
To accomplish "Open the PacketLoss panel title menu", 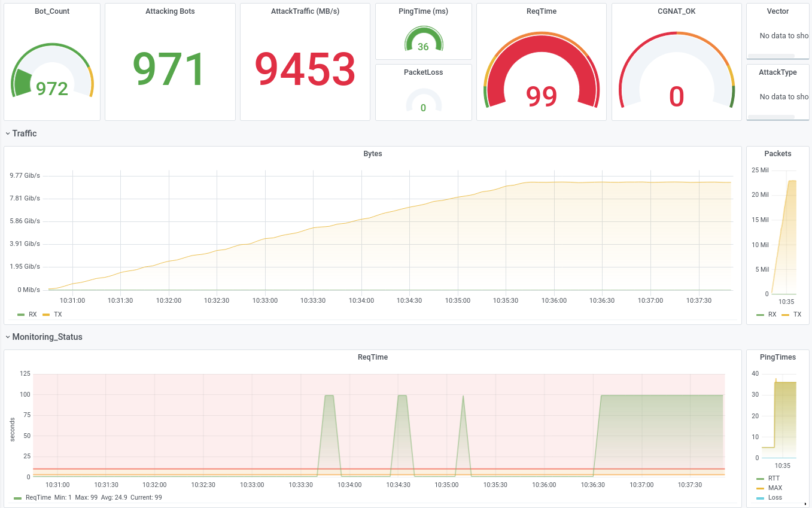I will pos(423,72).
